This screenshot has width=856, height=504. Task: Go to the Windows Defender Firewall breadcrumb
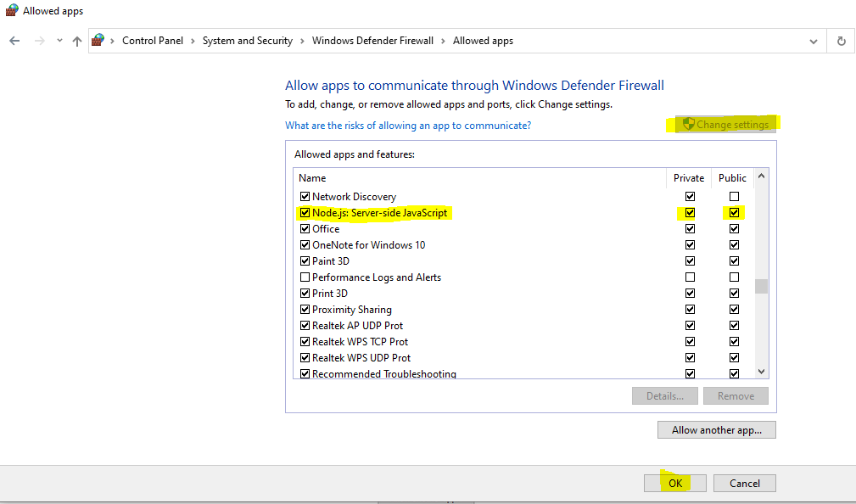point(373,41)
